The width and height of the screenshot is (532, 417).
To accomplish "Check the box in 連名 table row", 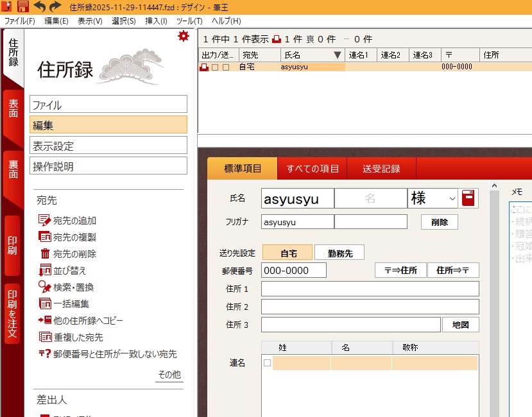I will (x=268, y=363).
